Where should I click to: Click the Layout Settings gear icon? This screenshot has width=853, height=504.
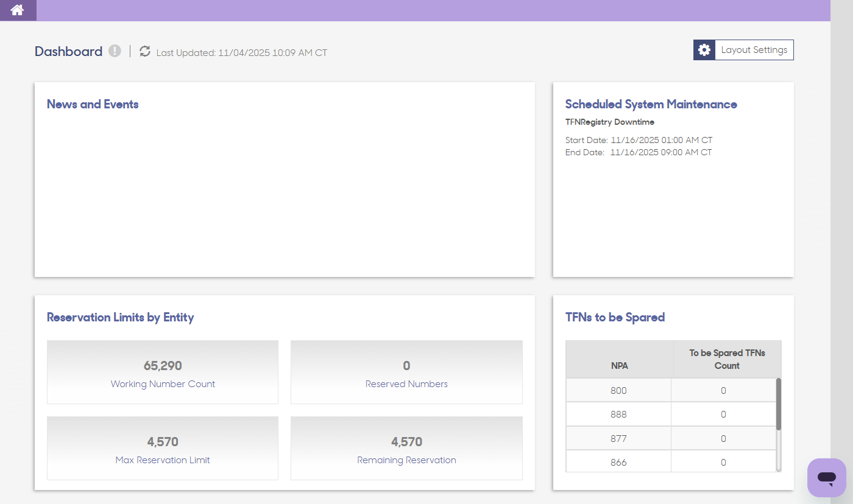click(704, 50)
